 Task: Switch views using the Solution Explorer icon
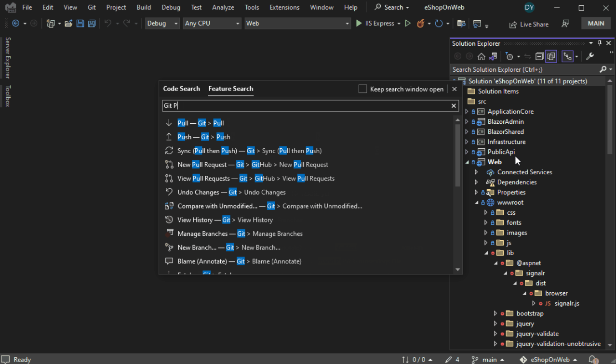tap(493, 56)
